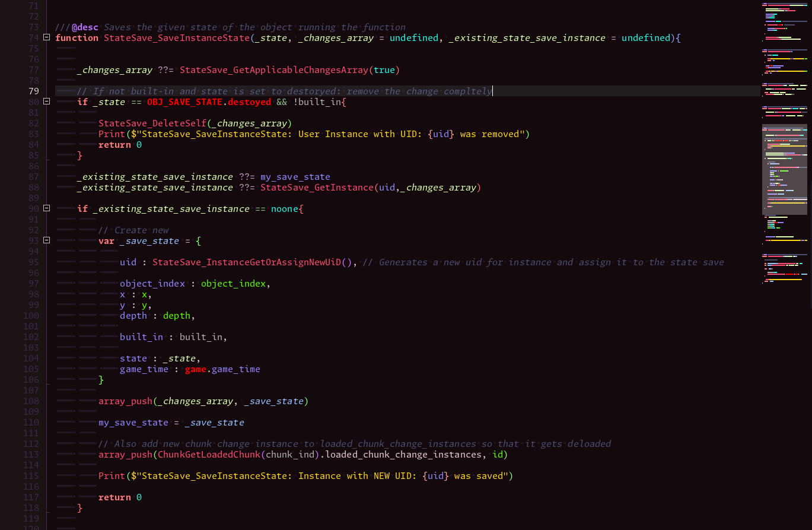Screen dimensions: 812x530
Task: Click the ChunkGetLoadedChunk function call
Action: [x=209, y=455]
